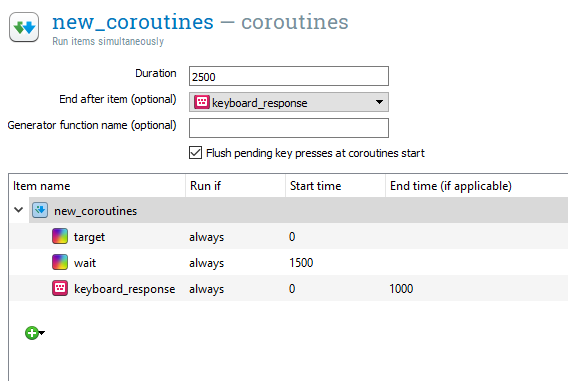The width and height of the screenshot is (568, 381).
Task: Click the target sketchpad icon
Action: (60, 236)
